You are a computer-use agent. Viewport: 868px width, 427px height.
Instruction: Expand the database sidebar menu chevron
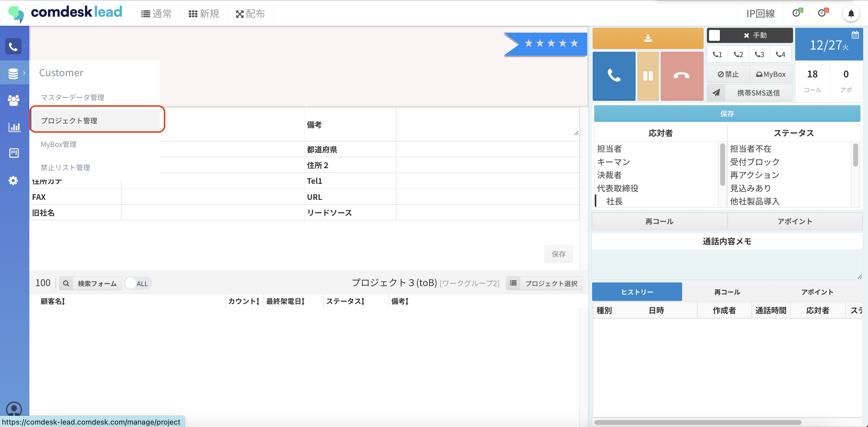pyautogui.click(x=24, y=73)
